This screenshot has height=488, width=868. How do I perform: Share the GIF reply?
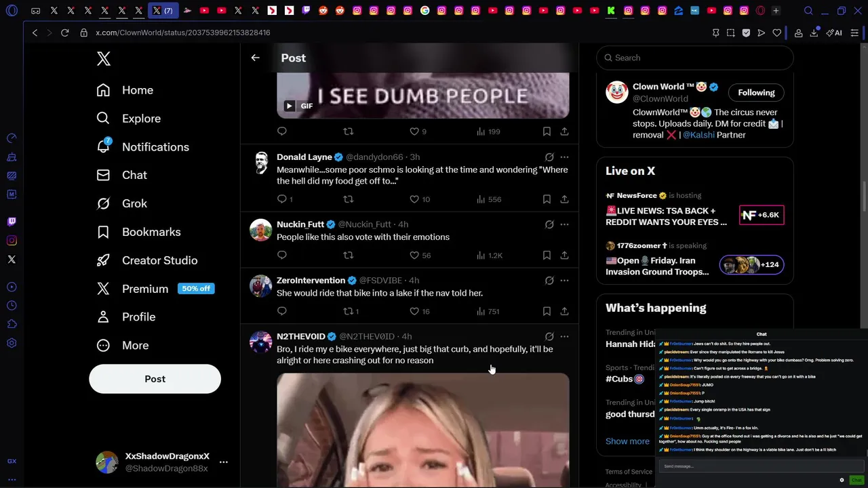coord(564,131)
